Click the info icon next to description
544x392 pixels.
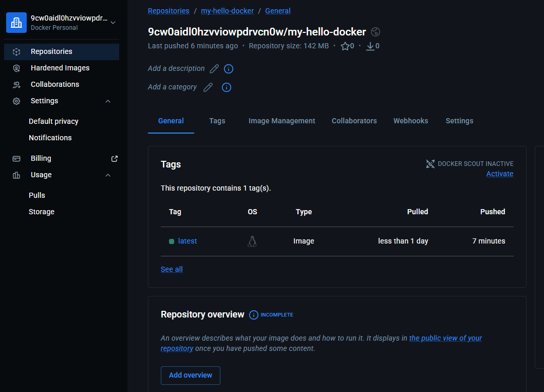229,69
